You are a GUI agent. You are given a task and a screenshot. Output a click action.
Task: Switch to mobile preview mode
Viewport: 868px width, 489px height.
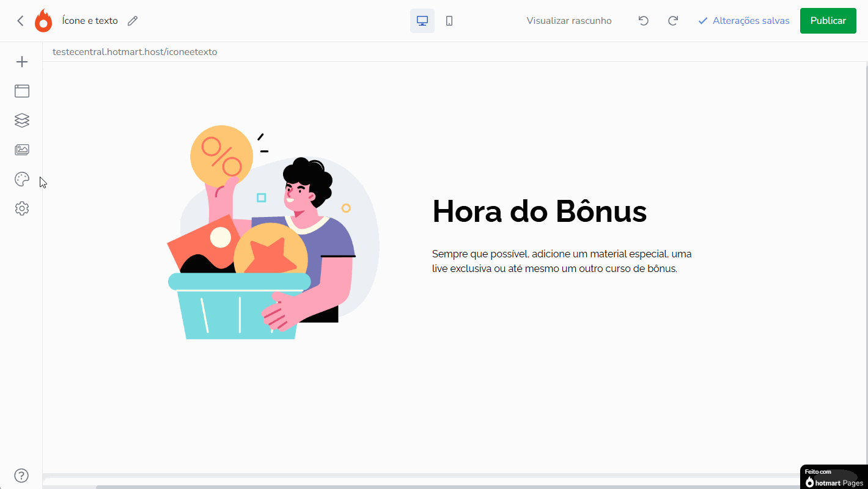449,20
